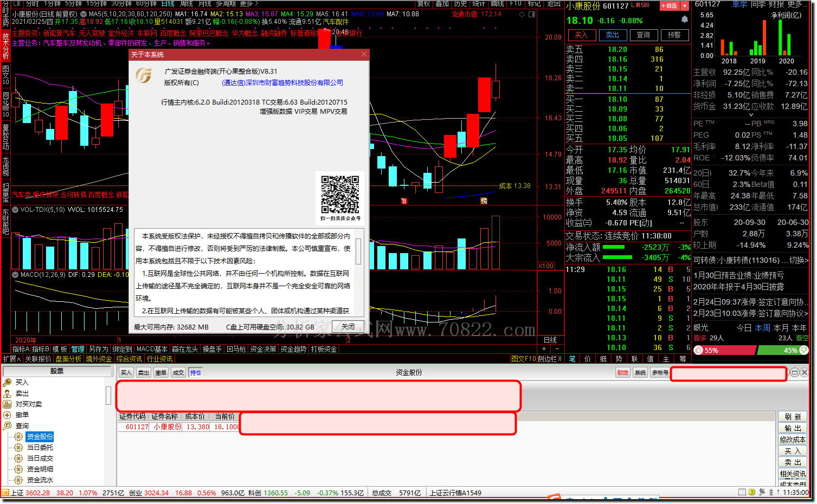Open dropdown arrow beside 自选 button

click(685, 5)
